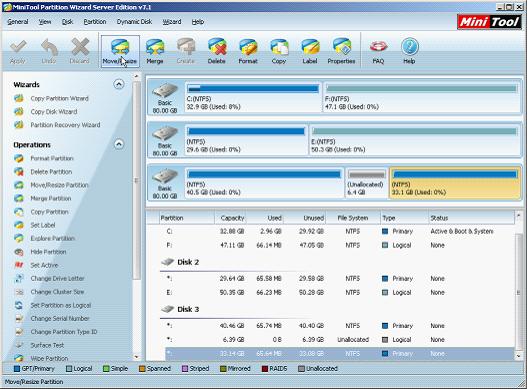Screen dimensions: 527x389
Task: Click the Undo arrow icon
Action: click(x=49, y=51)
